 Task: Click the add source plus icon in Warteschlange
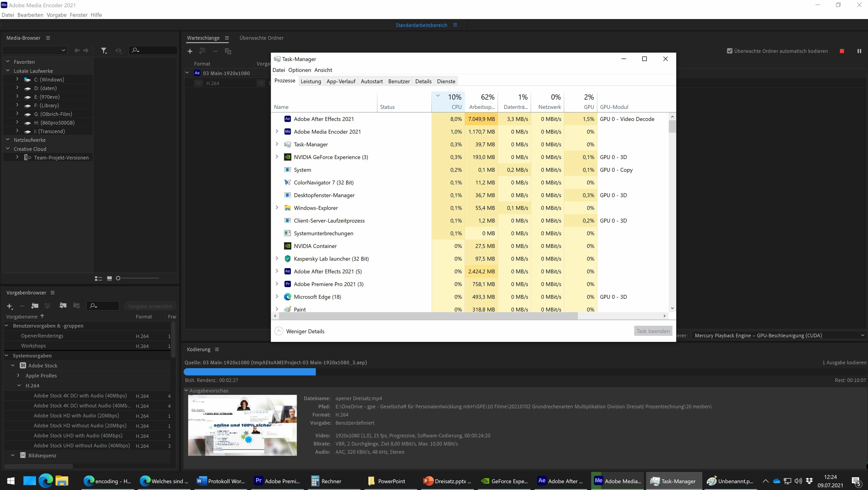(190, 51)
